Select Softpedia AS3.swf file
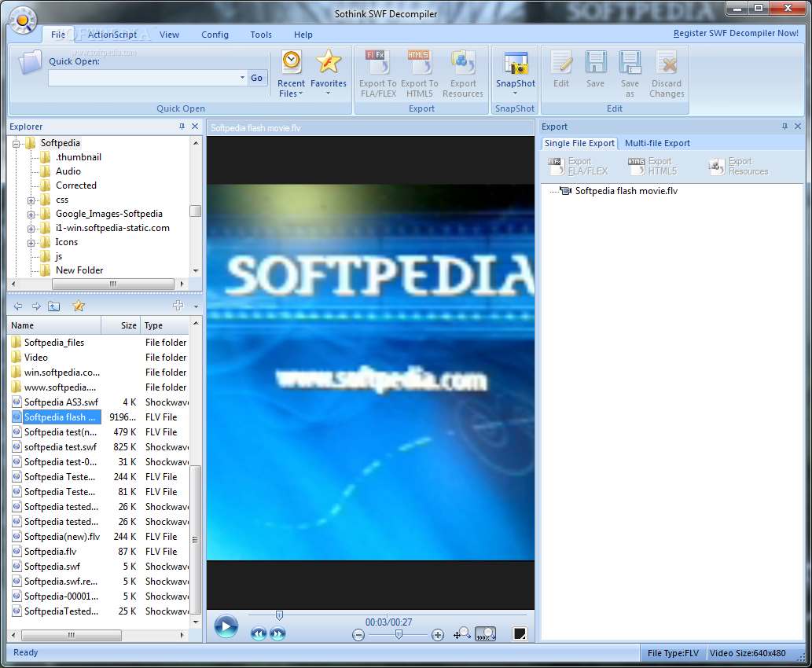This screenshot has width=812, height=668. pyautogui.click(x=61, y=402)
